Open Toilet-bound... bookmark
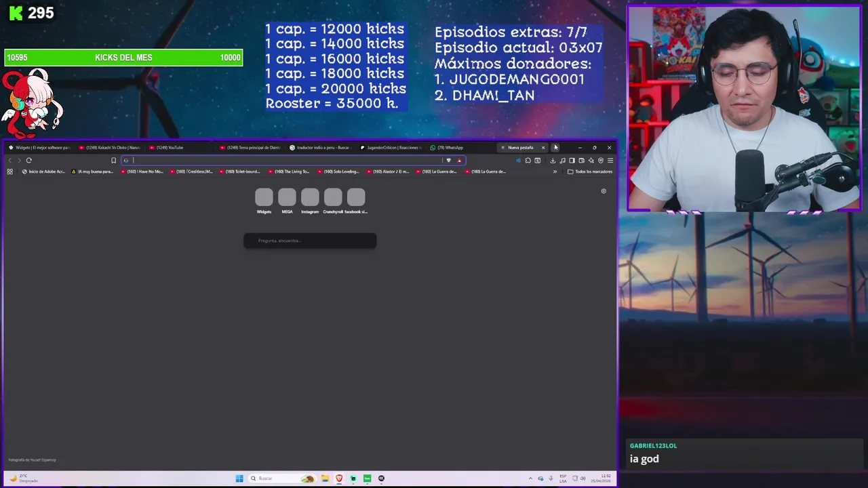The width and height of the screenshot is (868, 488). click(x=240, y=171)
